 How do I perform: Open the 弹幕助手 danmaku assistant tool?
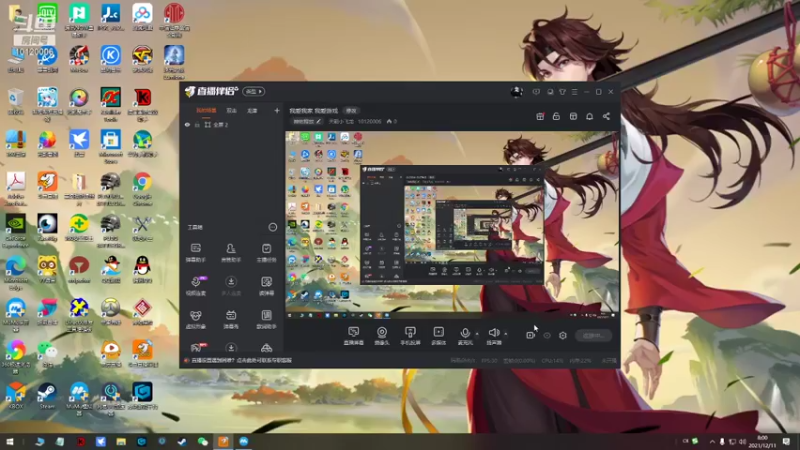point(195,253)
